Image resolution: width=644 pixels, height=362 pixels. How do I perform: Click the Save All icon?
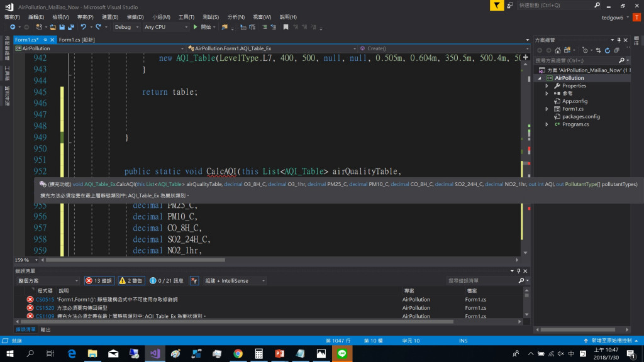tap(71, 27)
